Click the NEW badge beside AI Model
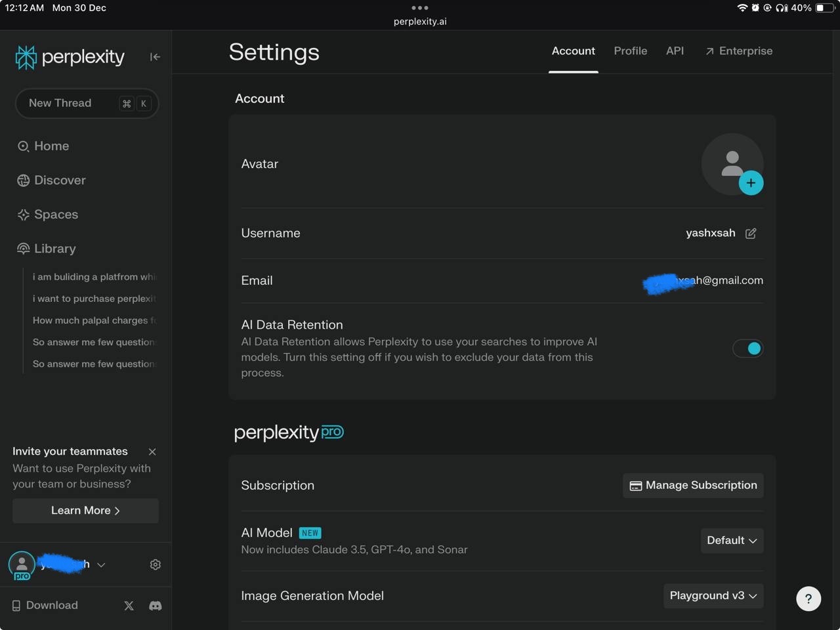The width and height of the screenshot is (840, 630). click(x=310, y=533)
